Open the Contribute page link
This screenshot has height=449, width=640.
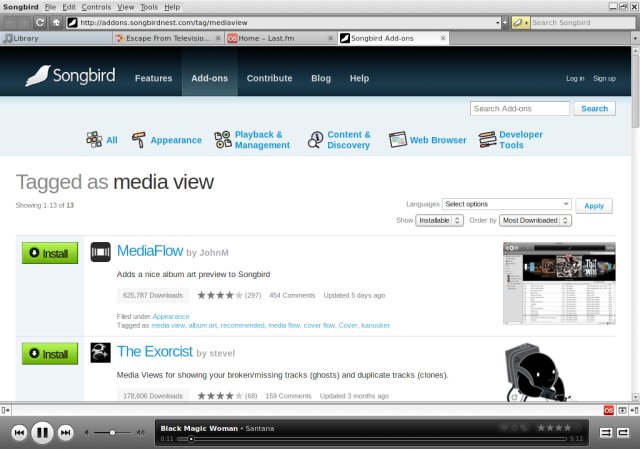269,78
